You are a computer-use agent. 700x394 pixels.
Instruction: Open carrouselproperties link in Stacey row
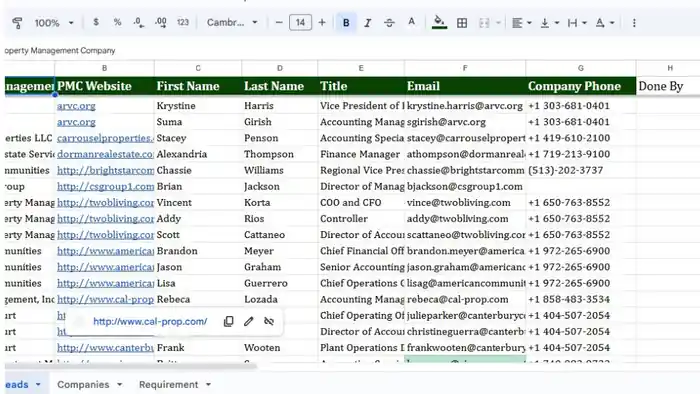click(x=105, y=138)
